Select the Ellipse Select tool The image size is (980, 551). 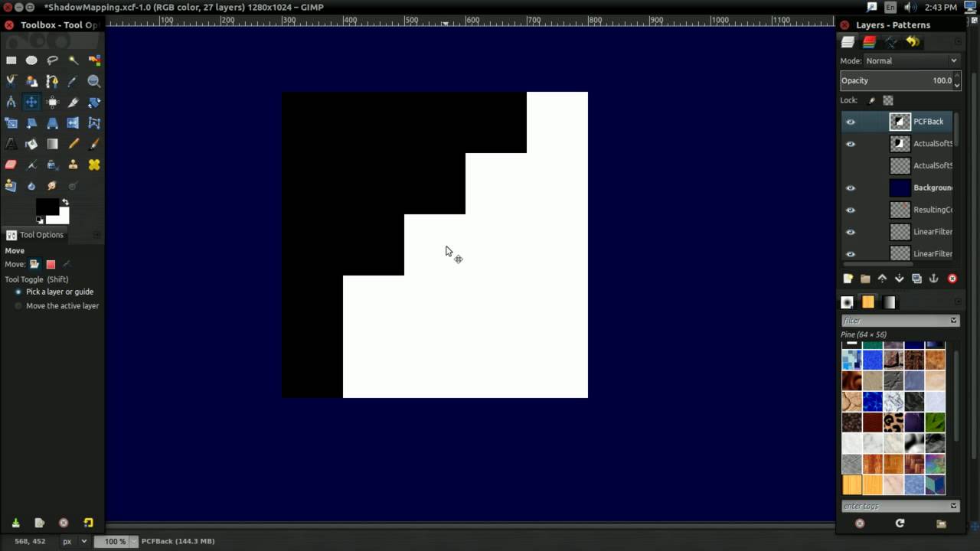tap(31, 60)
